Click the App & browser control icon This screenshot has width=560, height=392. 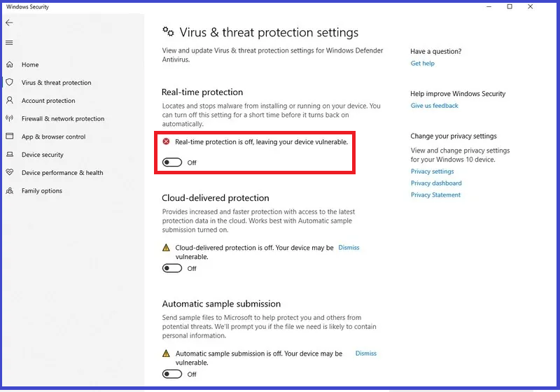[10, 137]
